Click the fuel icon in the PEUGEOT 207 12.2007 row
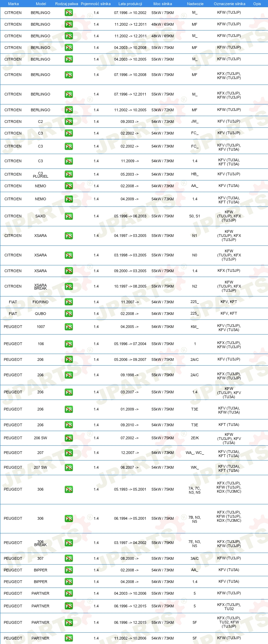 click(69, 453)
